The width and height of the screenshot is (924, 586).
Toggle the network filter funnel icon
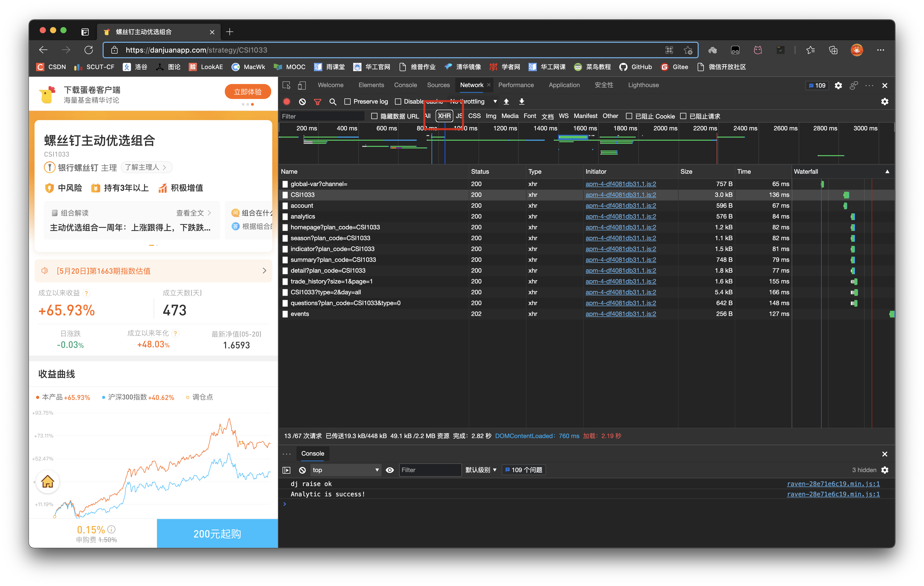tap(317, 102)
